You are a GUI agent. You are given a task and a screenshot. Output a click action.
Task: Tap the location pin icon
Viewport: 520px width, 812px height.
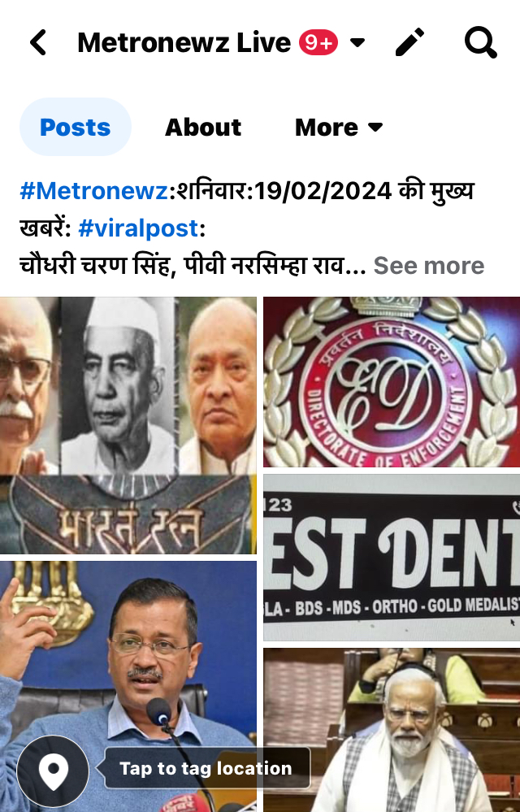(54, 771)
